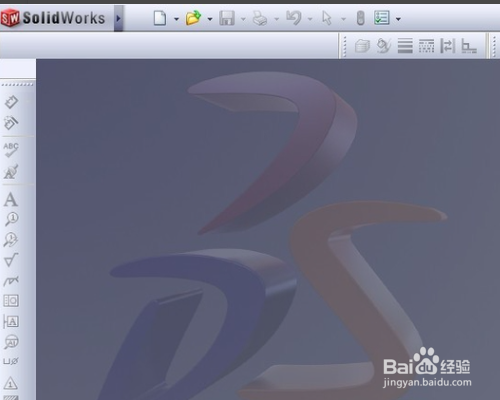Expand the Print dropdown arrow
Image resolution: width=500 pixels, height=400 pixels.
(276, 19)
